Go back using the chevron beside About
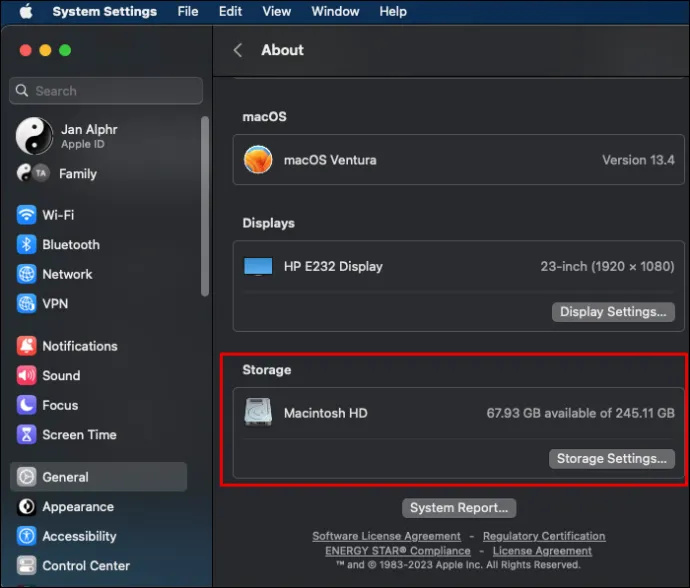Viewport: 690px width, 588px height. 238,50
